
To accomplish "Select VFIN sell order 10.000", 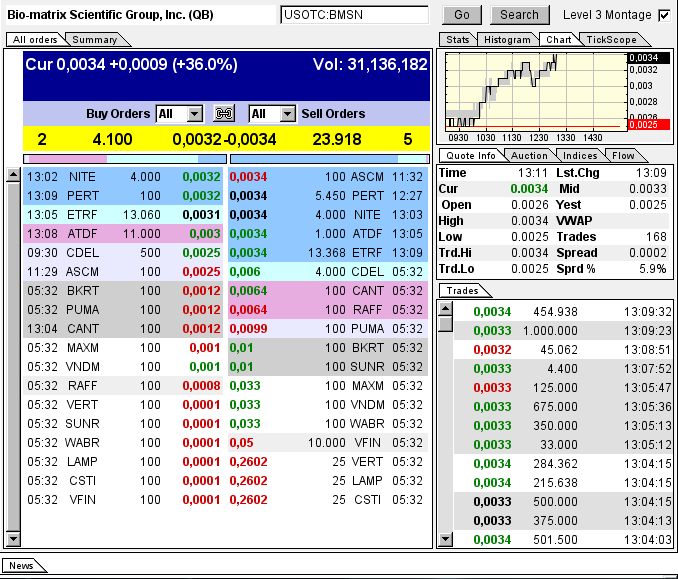I will coord(328,443).
